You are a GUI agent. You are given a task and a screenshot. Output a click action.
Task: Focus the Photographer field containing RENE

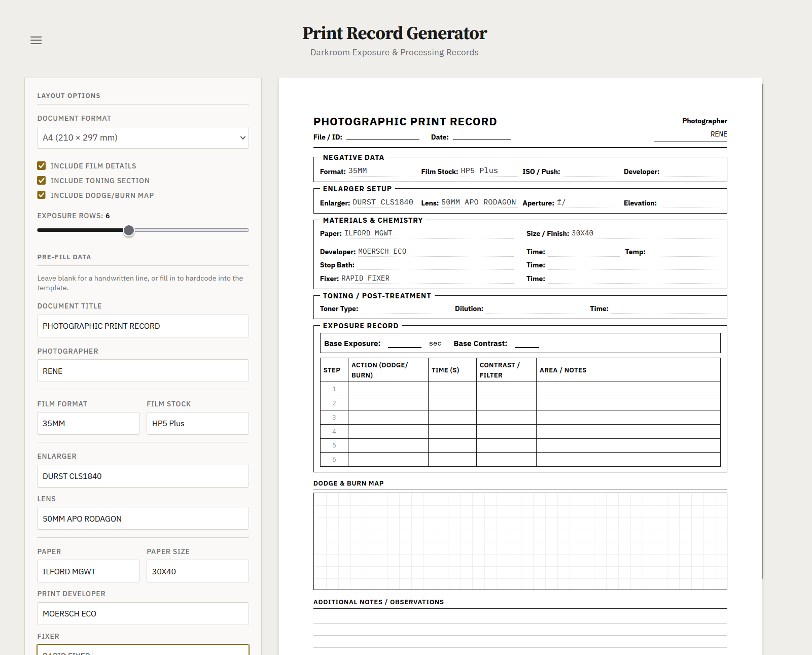coord(143,371)
